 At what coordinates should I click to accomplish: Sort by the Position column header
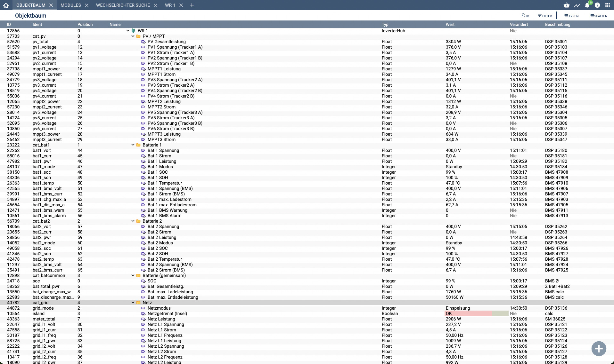click(85, 24)
